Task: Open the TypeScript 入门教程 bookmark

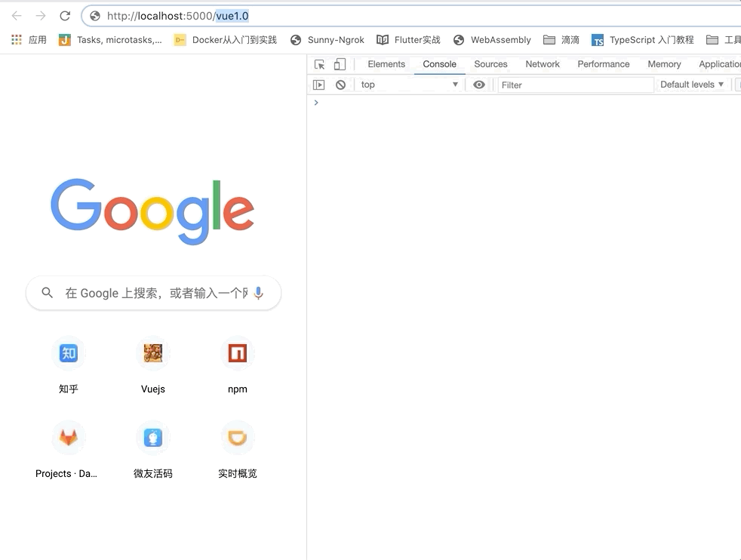Action: point(643,40)
